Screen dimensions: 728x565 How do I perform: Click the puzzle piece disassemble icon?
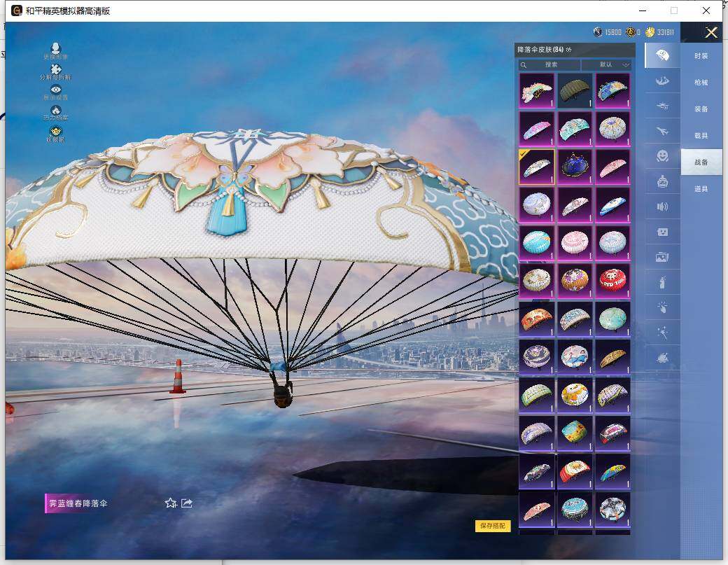pos(56,70)
